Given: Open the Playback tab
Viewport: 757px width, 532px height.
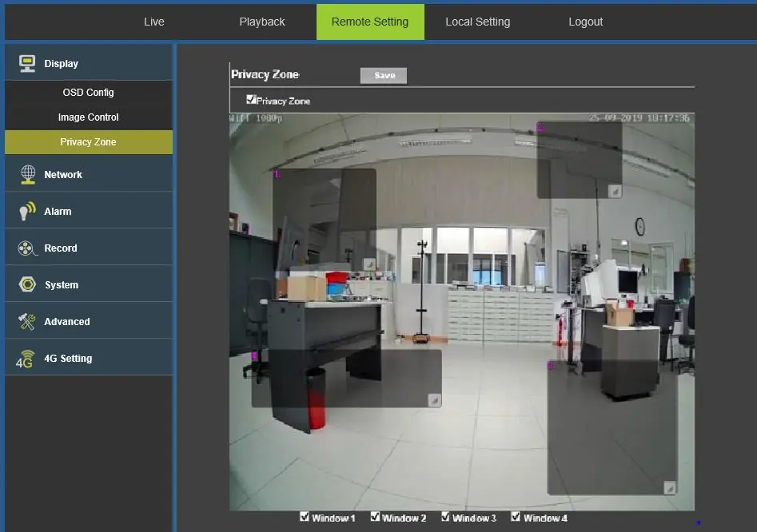Looking at the screenshot, I should (x=262, y=22).
